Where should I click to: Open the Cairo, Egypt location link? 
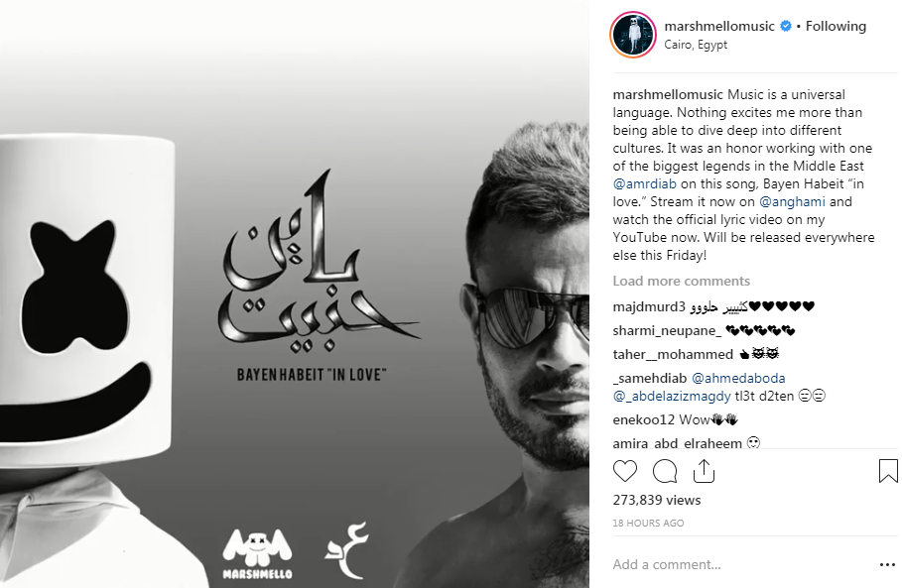tap(696, 45)
